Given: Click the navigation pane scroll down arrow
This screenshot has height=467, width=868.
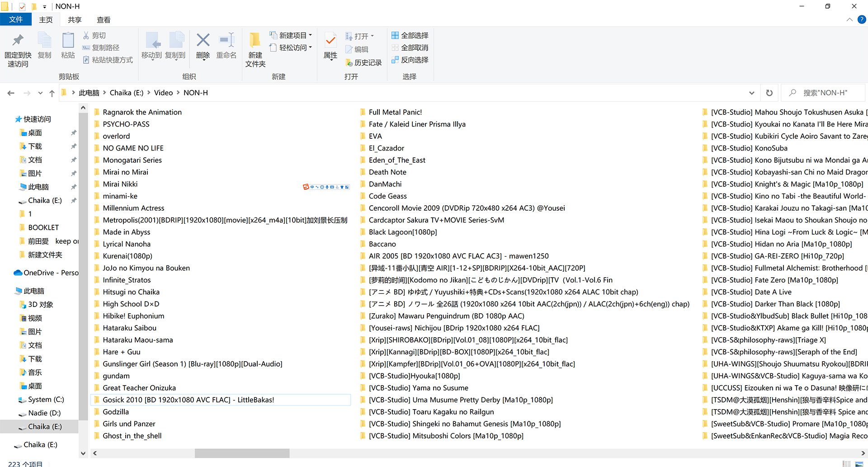Looking at the screenshot, I should pyautogui.click(x=83, y=453).
